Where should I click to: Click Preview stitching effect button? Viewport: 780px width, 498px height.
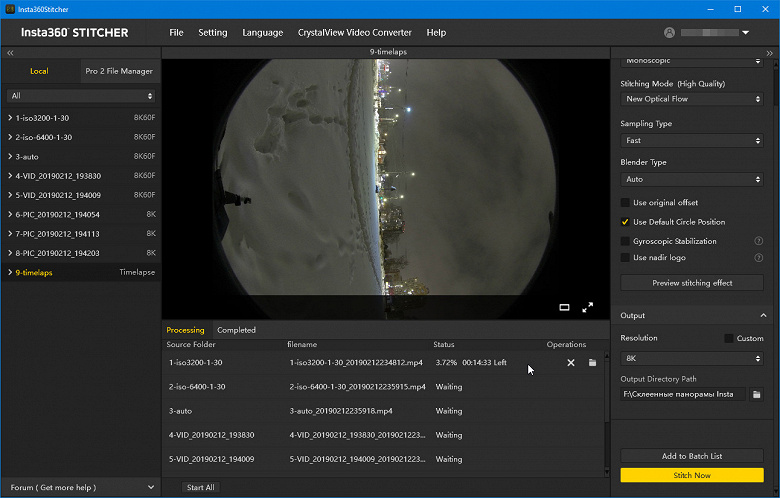pyautogui.click(x=691, y=283)
